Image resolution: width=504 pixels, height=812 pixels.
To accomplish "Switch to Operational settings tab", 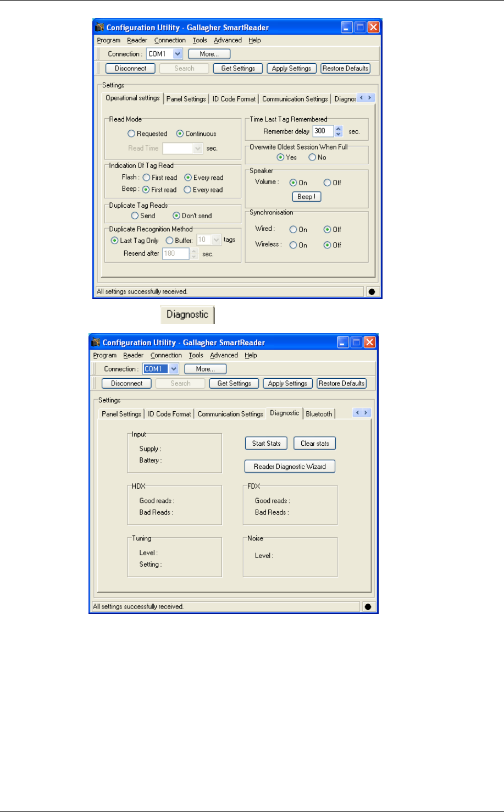I will point(132,98).
